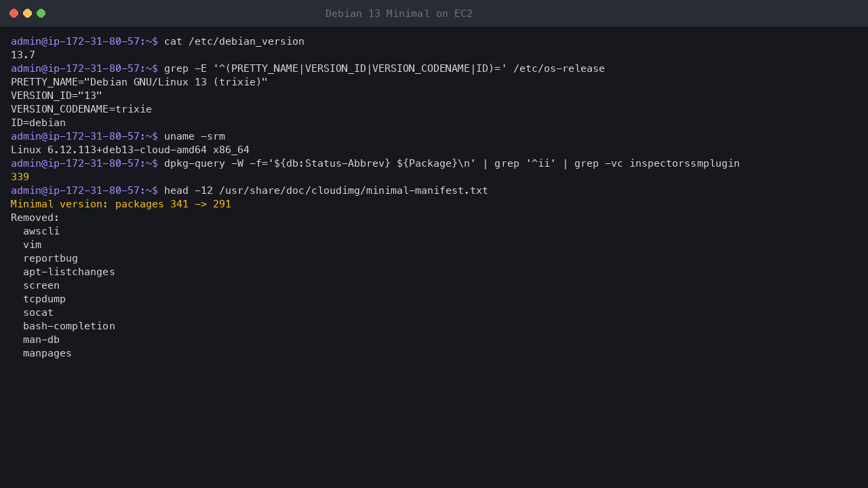Click the PRETTY_NAME output line
The height and width of the screenshot is (488, 868).
click(139, 82)
